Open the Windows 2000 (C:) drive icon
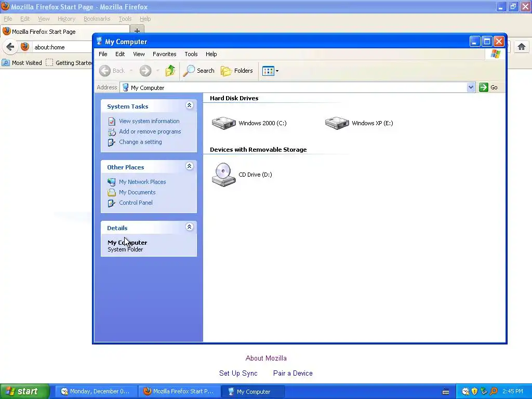Viewport: 532px width, 399px height. click(223, 123)
